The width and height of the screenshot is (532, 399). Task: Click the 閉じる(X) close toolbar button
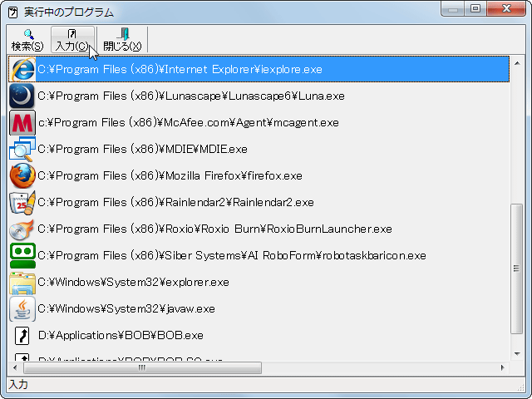point(122,40)
